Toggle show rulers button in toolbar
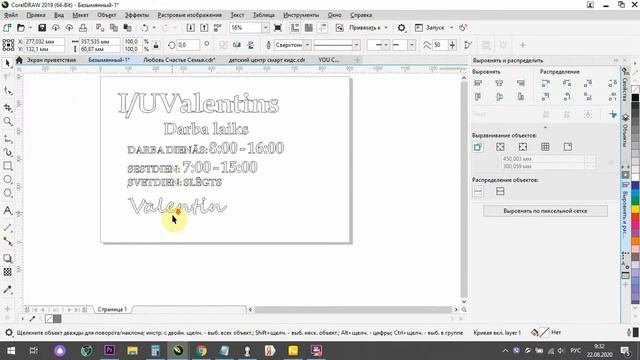 295,28
